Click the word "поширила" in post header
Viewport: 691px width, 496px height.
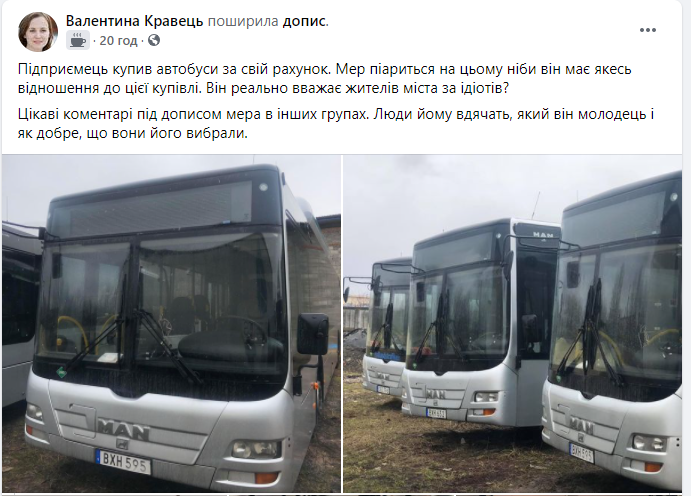click(x=243, y=21)
